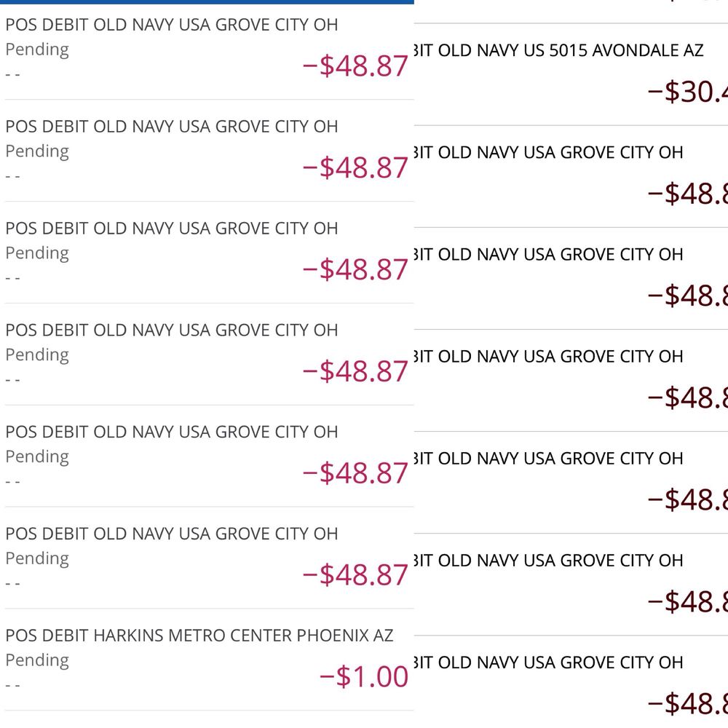
Task: Open the Harkins Metro Center Phoenix transaction
Action: [x=199, y=636]
